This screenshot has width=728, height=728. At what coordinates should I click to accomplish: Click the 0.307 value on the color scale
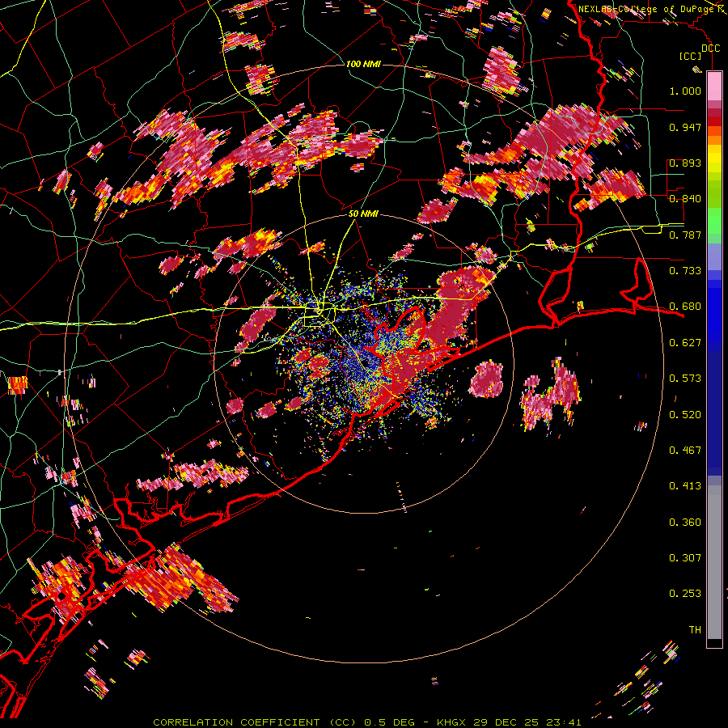tap(685, 557)
